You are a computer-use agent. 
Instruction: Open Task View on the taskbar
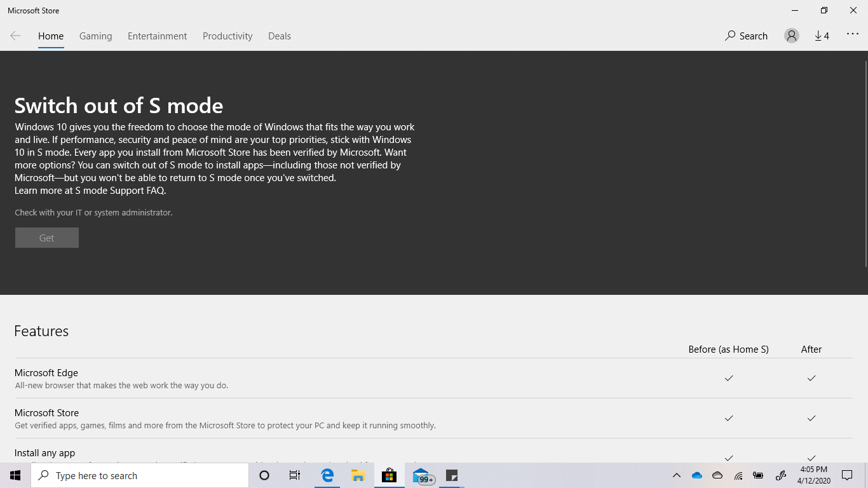point(295,475)
